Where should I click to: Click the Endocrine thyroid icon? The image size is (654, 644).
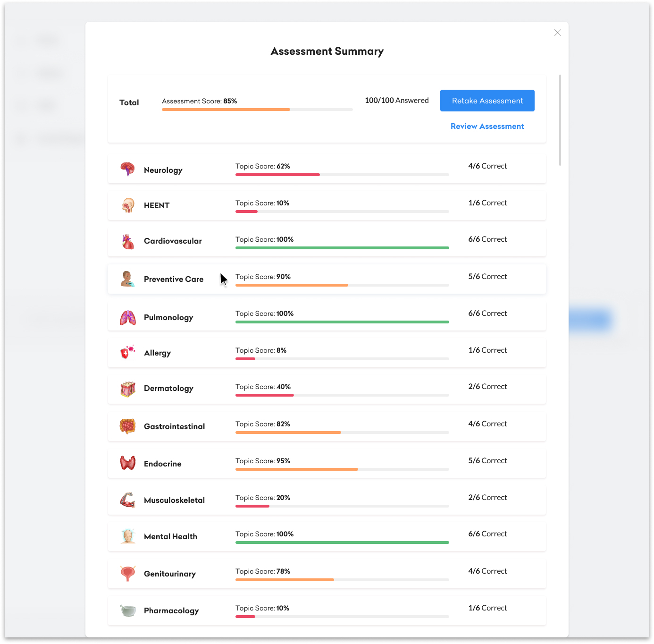[127, 463]
